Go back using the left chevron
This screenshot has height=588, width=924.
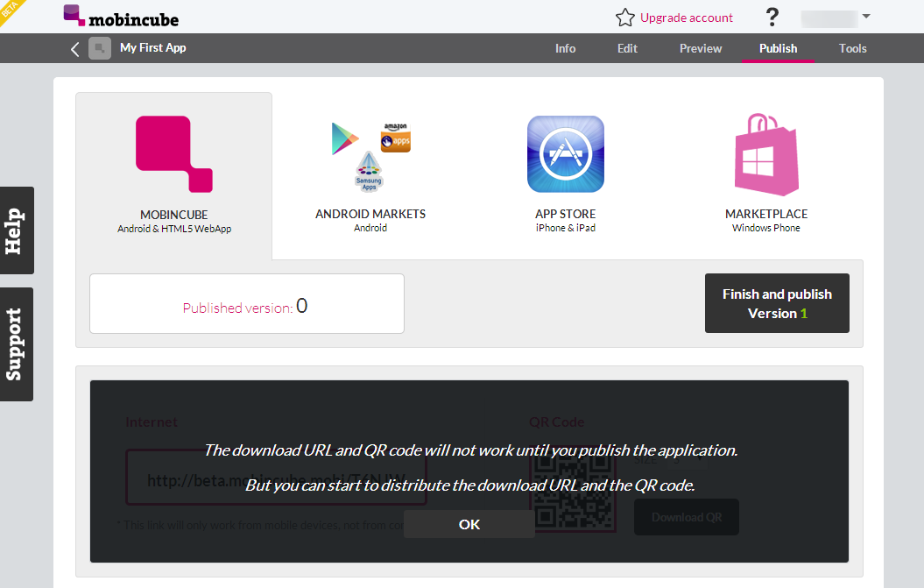click(74, 49)
